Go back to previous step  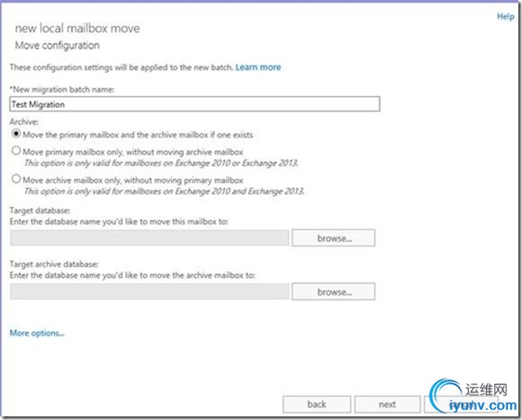317,404
